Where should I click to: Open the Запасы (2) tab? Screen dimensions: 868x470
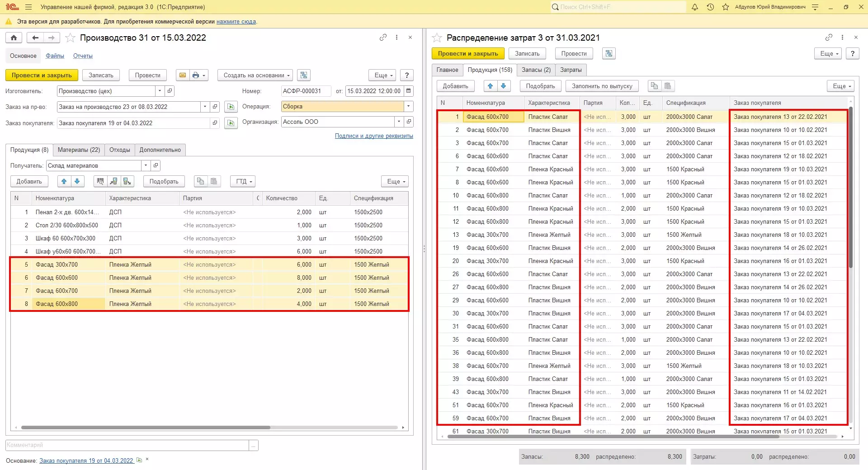(536, 70)
